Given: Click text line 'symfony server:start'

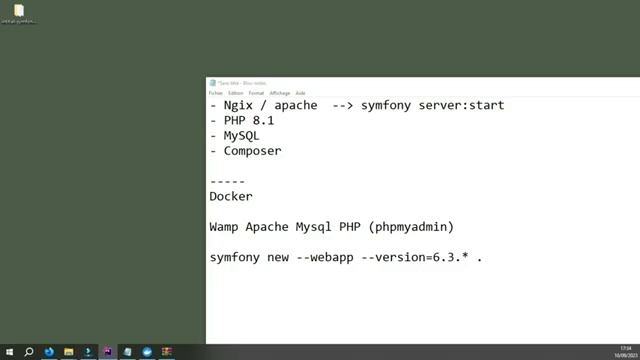Looking at the screenshot, I should pyautogui.click(x=433, y=105).
